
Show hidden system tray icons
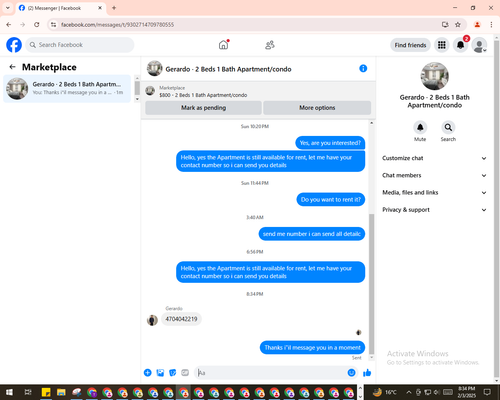[x=409, y=392]
